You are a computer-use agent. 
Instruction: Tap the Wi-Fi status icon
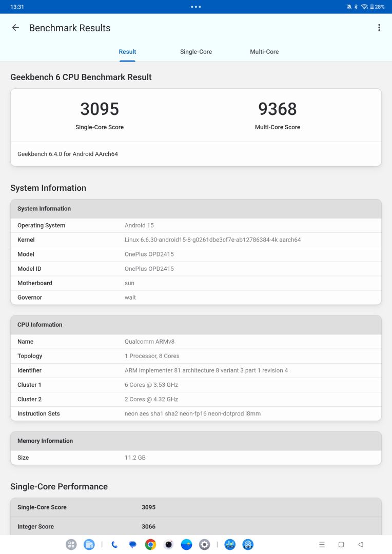point(364,7)
